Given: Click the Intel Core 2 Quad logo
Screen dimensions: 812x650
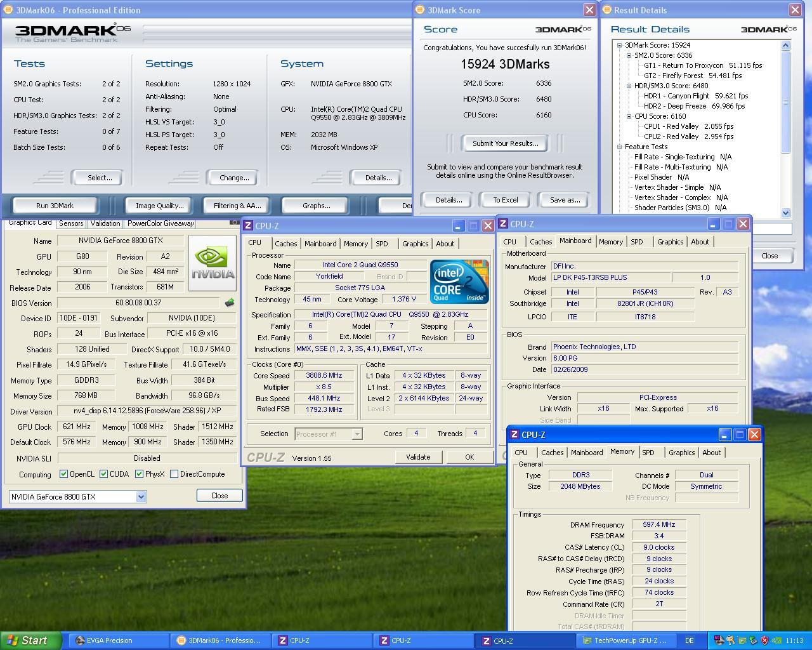Looking at the screenshot, I should coord(459,281).
